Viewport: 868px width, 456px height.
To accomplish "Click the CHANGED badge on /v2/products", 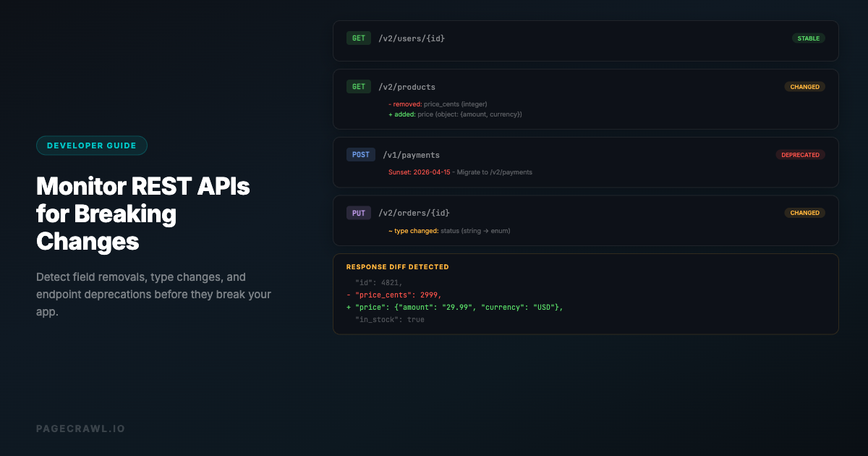I will pyautogui.click(x=805, y=86).
